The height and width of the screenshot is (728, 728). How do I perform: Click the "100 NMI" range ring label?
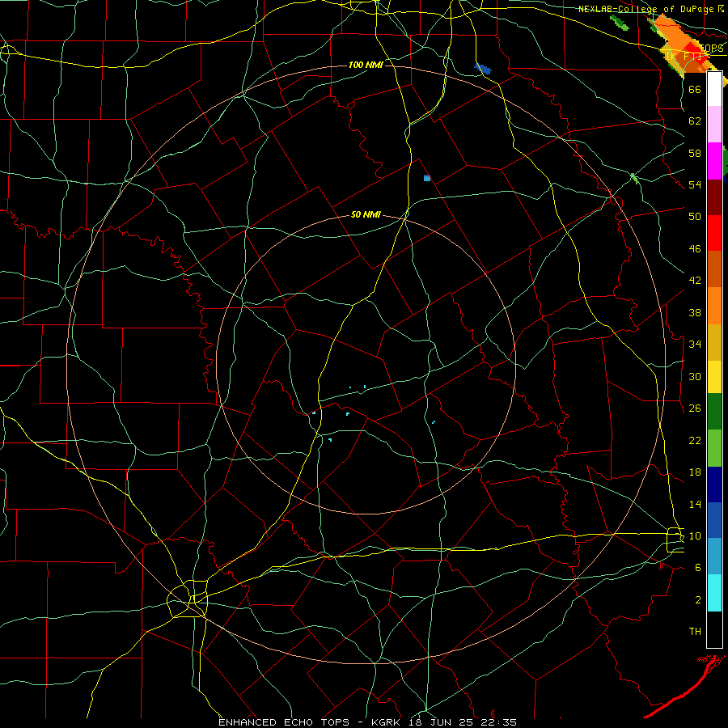coord(366,65)
